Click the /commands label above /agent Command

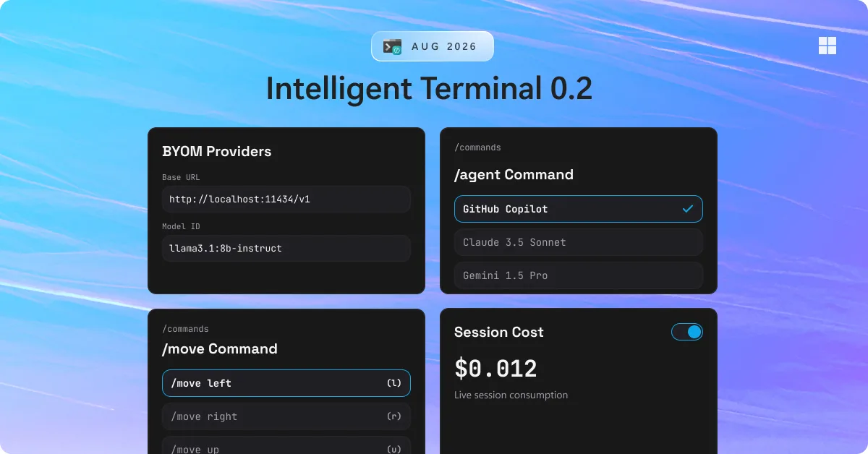477,147
